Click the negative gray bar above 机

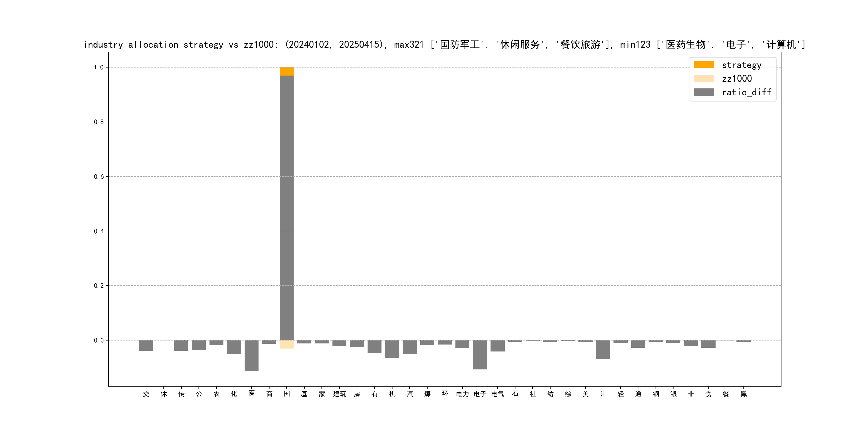[x=392, y=349]
